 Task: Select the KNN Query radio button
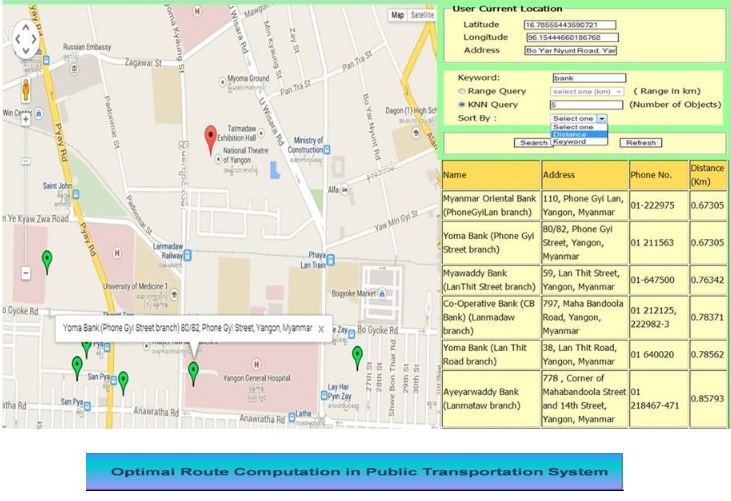pyautogui.click(x=461, y=104)
